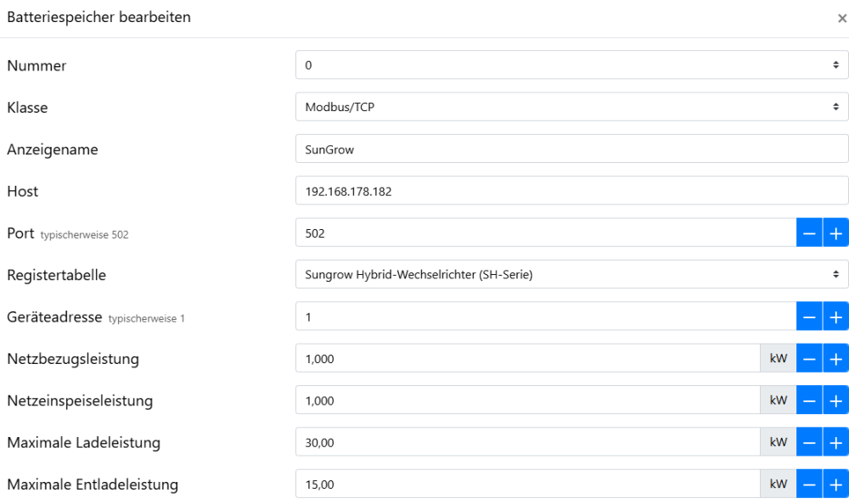The width and height of the screenshot is (849, 504).
Task: Increase Maximale Ladeleistung with the plus icon
Action: tap(835, 441)
